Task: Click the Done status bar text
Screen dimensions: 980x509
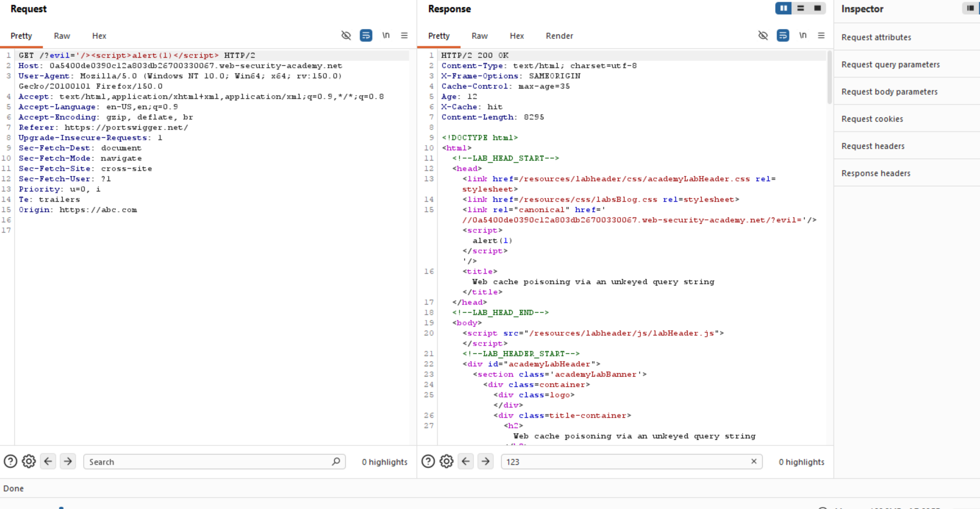Action: (x=13, y=488)
